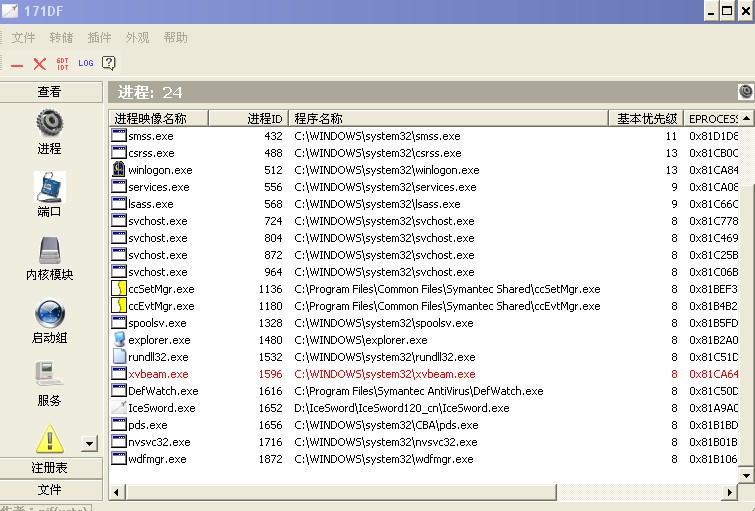Click the red X toolbar icon
The image size is (755, 511).
pyautogui.click(x=40, y=64)
